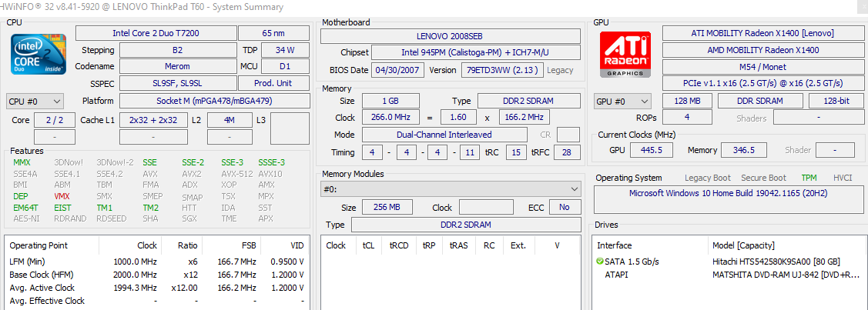Click the Prod. Unit field
868x310 pixels.
(x=273, y=83)
